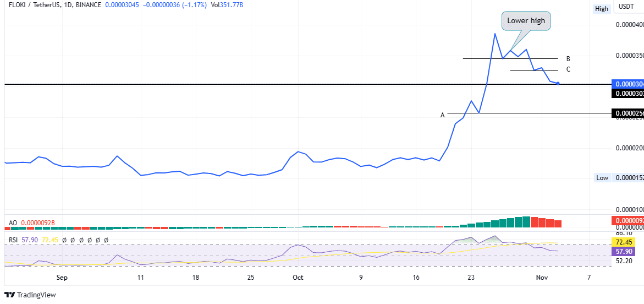Click the red AO value axis tag

(x=628, y=221)
